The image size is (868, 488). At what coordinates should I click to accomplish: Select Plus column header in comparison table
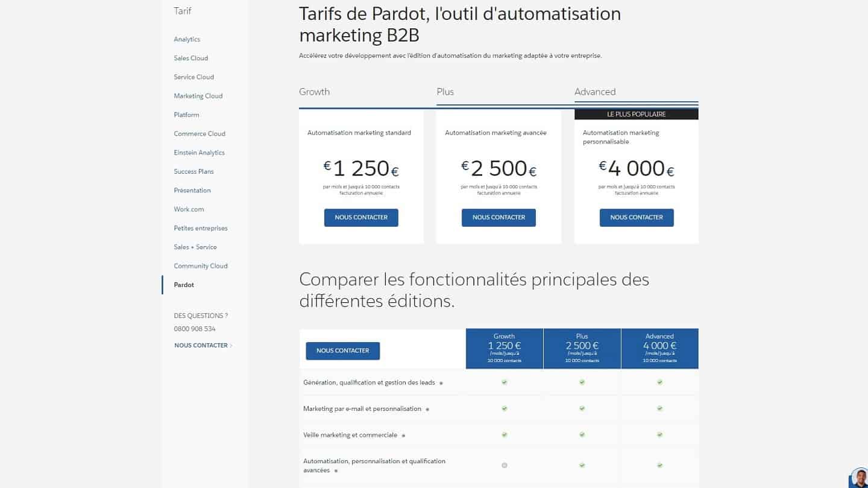(x=582, y=349)
